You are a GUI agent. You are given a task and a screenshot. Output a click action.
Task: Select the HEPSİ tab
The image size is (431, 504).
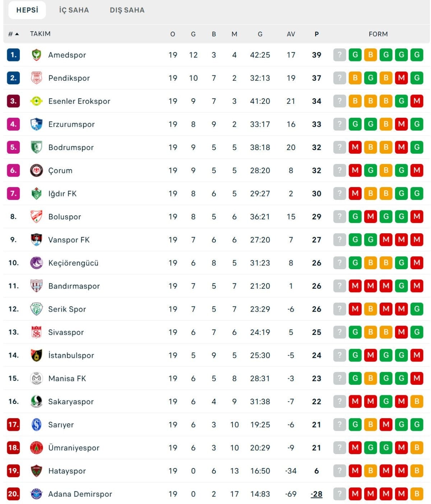tap(27, 10)
